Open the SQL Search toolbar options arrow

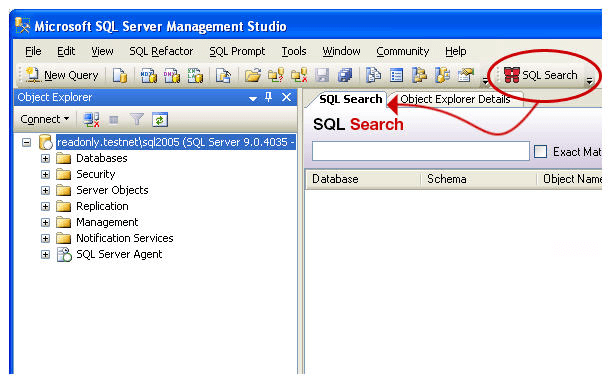point(589,80)
